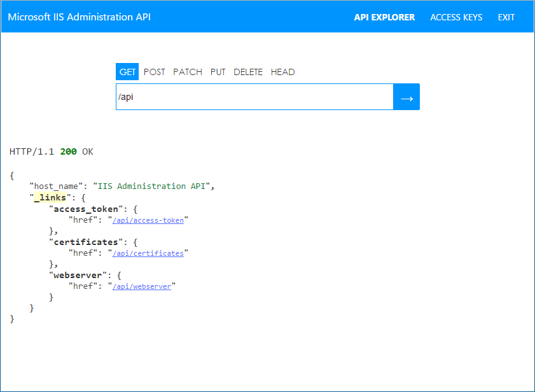
Task: Follow the /api/access-token link
Action: pyautogui.click(x=148, y=220)
